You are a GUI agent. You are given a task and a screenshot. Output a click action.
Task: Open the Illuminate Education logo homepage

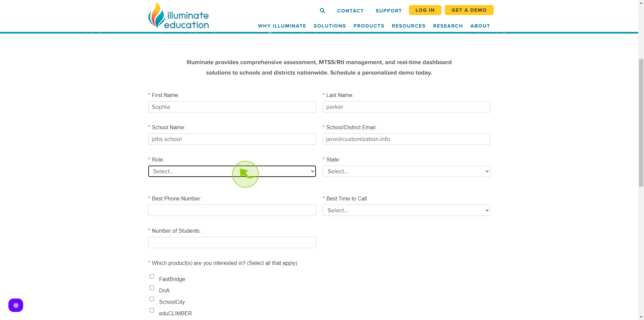(x=178, y=15)
